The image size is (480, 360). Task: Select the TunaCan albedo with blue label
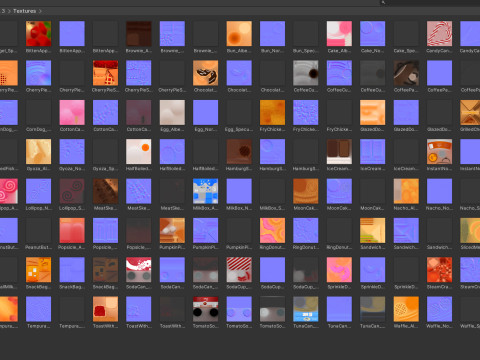point(306,309)
